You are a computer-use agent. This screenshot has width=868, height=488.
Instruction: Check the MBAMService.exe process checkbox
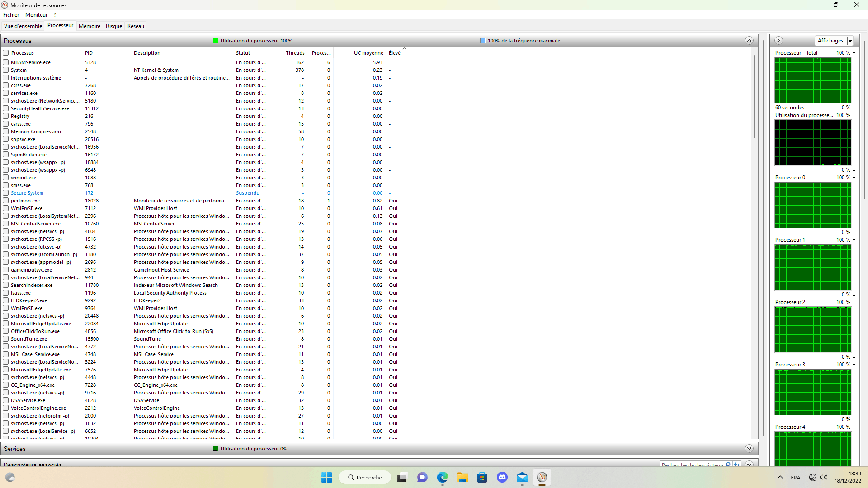tap(6, 62)
